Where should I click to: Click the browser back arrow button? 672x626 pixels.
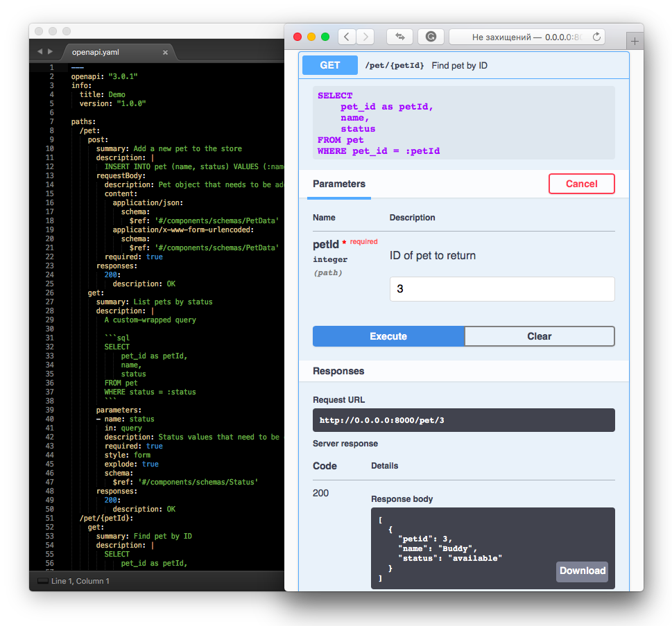click(x=347, y=37)
